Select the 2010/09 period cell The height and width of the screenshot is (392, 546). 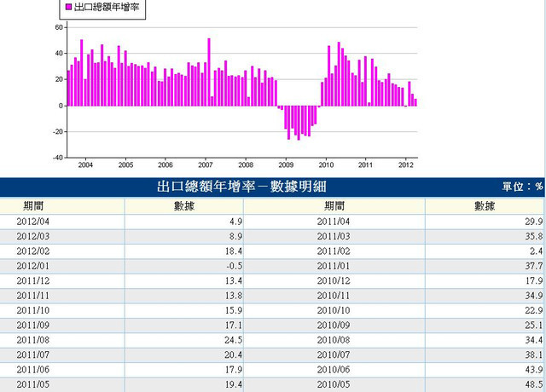pos(334,326)
